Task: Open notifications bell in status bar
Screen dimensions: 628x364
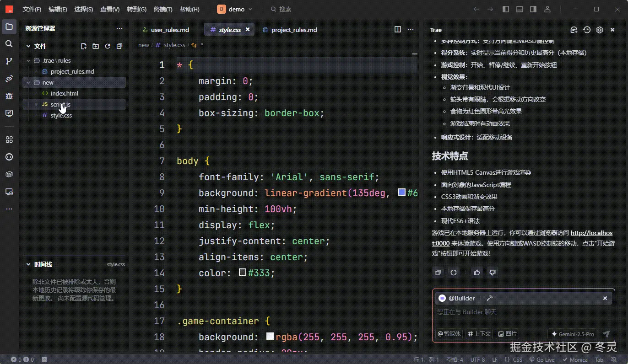Action: point(614,360)
